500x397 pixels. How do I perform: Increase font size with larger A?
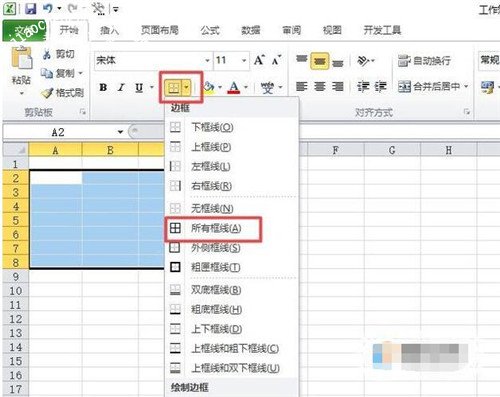click(259, 60)
